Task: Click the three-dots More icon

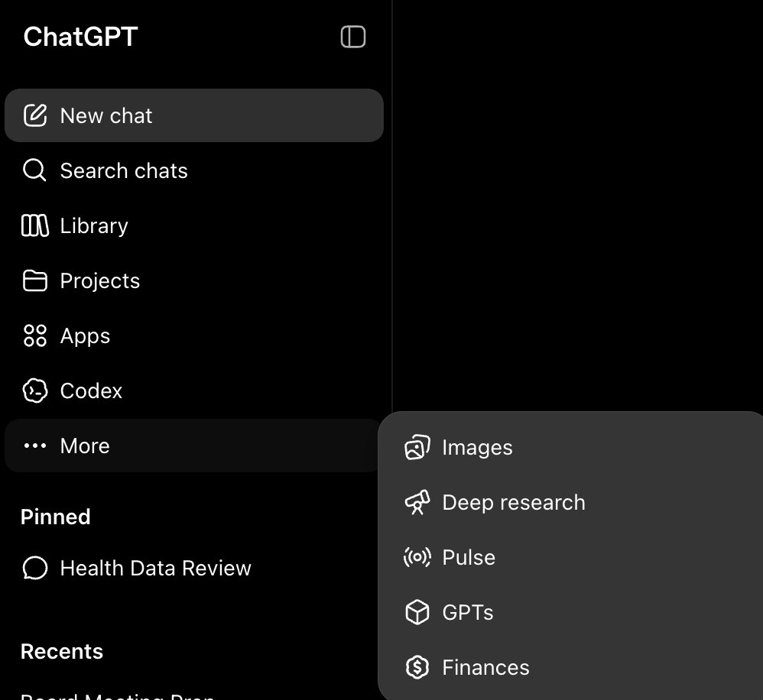Action: point(35,446)
